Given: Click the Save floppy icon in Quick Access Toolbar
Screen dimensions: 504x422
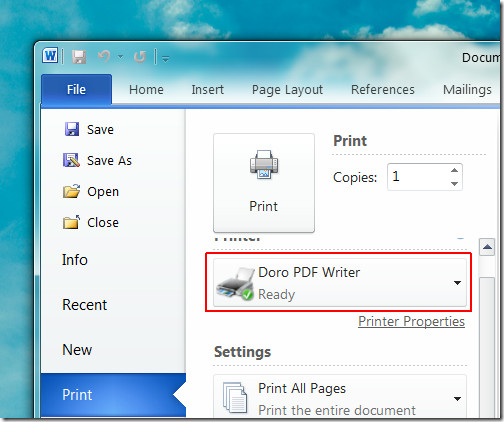Looking at the screenshot, I should tap(79, 57).
